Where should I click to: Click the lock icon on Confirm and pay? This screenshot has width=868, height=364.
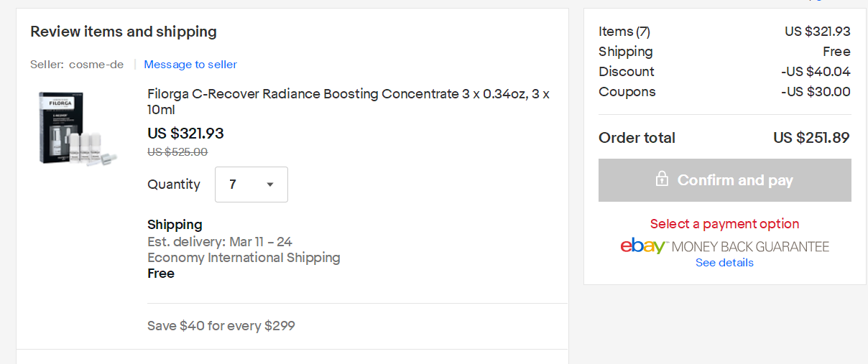[x=662, y=179]
